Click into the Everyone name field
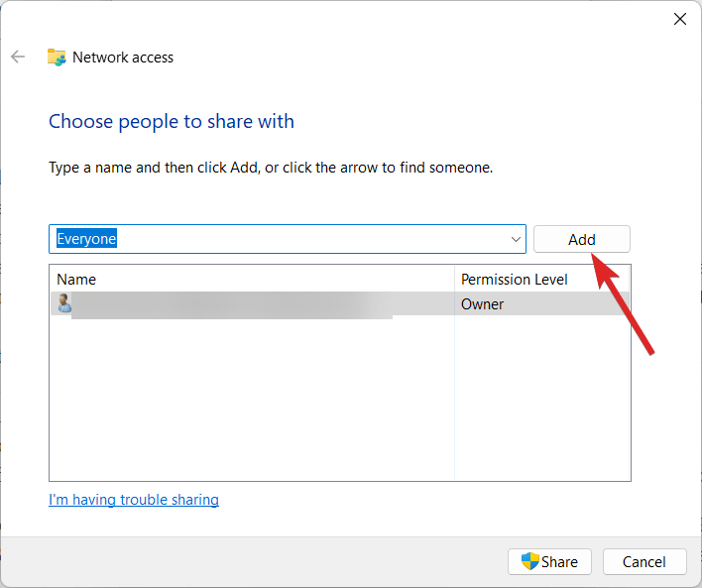Screen dimensions: 702x588 pos(278,239)
